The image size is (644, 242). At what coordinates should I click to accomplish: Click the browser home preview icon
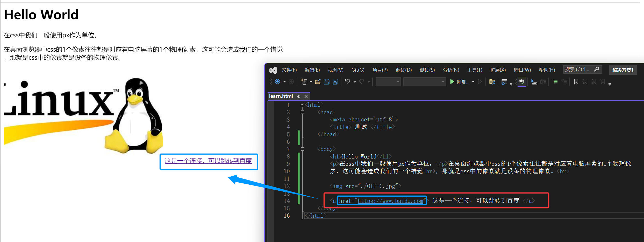tap(504, 82)
